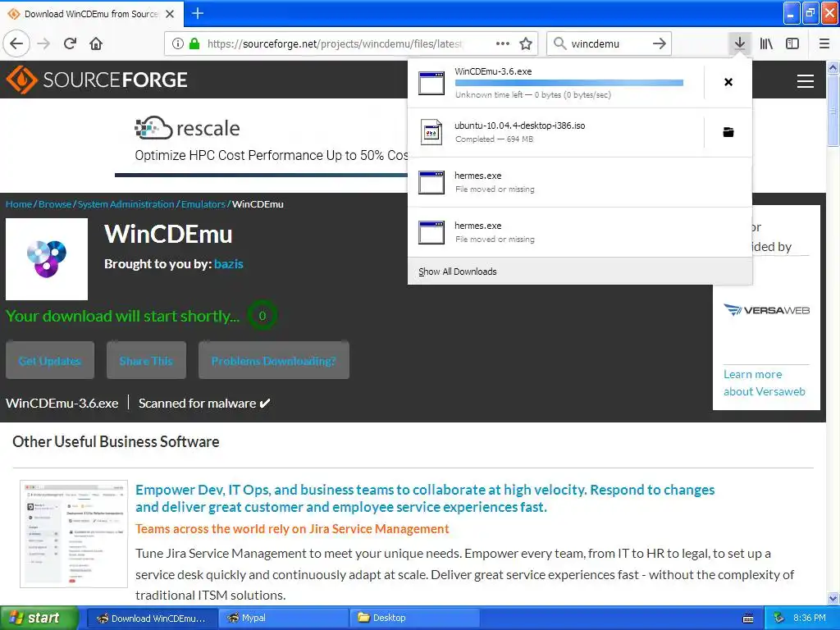The width and height of the screenshot is (840, 630).
Task: Submit the wincdemu search with arrow
Action: coord(660,44)
